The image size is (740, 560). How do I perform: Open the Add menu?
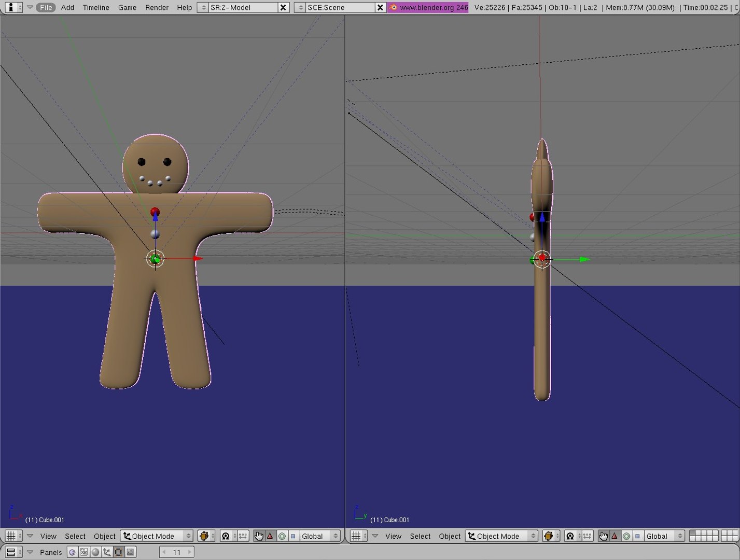click(x=67, y=7)
